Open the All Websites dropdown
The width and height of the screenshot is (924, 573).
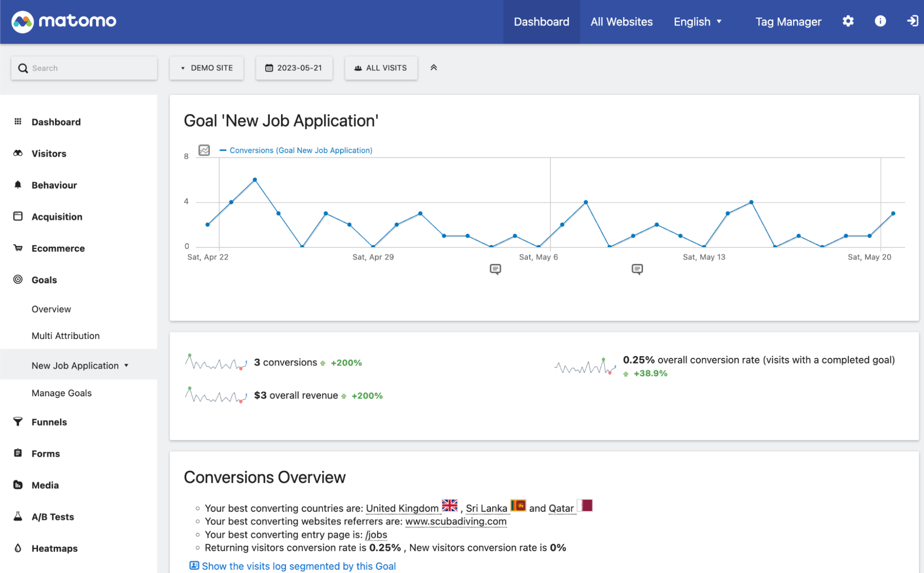[x=621, y=21]
